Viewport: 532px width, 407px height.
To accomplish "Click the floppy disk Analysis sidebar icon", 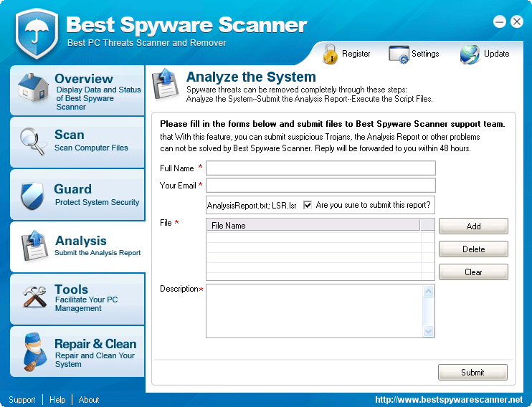I will 34,246.
